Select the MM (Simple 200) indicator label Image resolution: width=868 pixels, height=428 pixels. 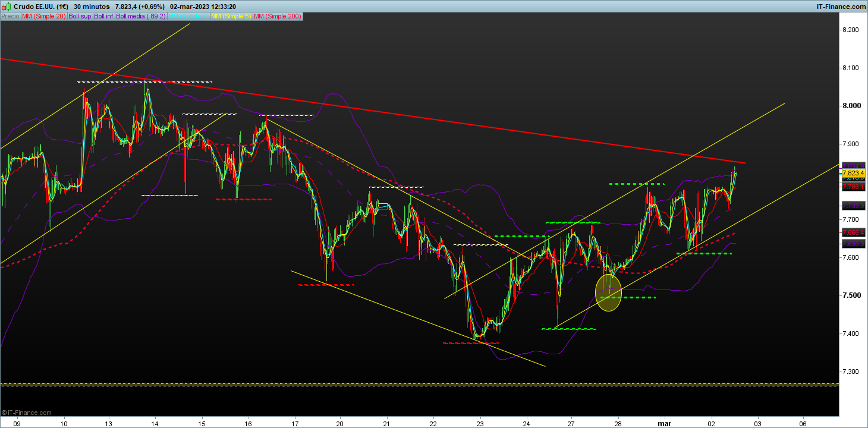pyautogui.click(x=278, y=17)
